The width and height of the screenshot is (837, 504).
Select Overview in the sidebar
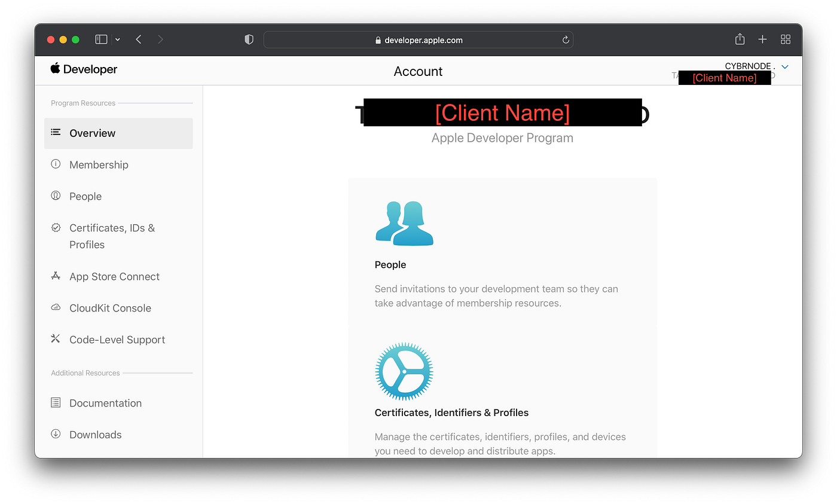click(118, 133)
